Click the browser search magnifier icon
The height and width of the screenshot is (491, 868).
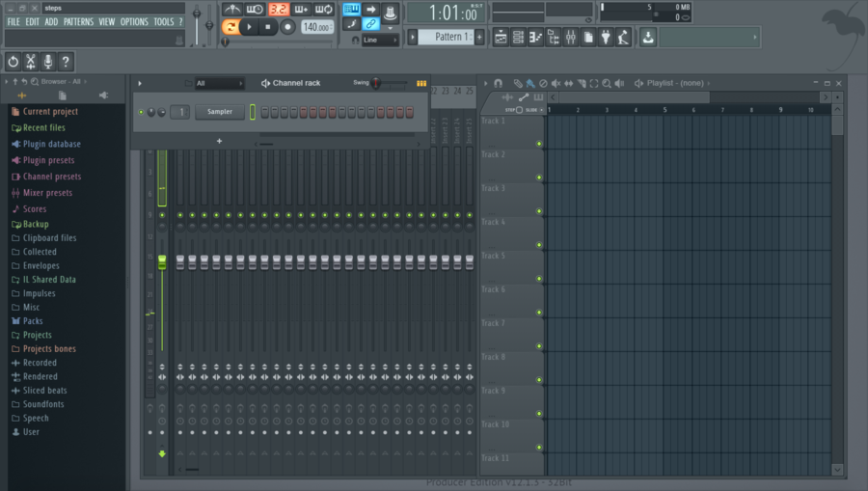pyautogui.click(x=35, y=81)
